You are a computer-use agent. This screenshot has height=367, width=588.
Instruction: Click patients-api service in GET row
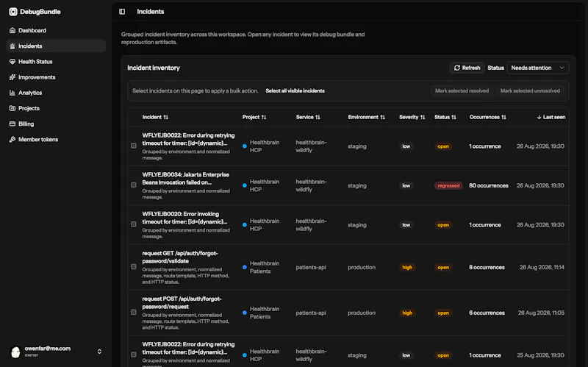(311, 268)
